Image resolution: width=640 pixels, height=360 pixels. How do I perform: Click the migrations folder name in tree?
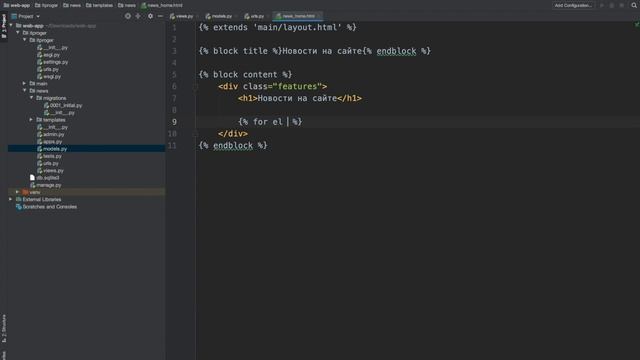(54, 98)
